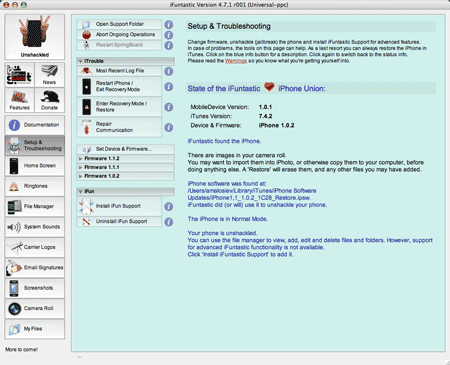
Task: Click Set Device & Firmware button
Action: point(125,149)
